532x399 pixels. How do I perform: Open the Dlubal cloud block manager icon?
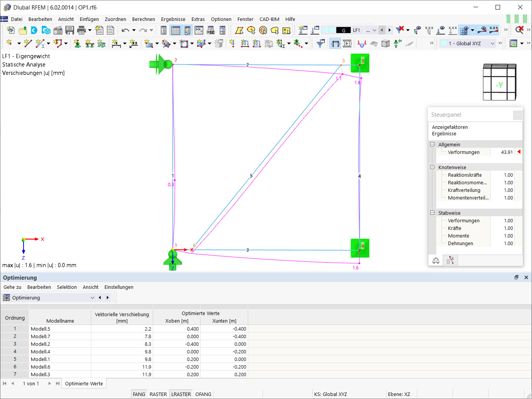46,30
